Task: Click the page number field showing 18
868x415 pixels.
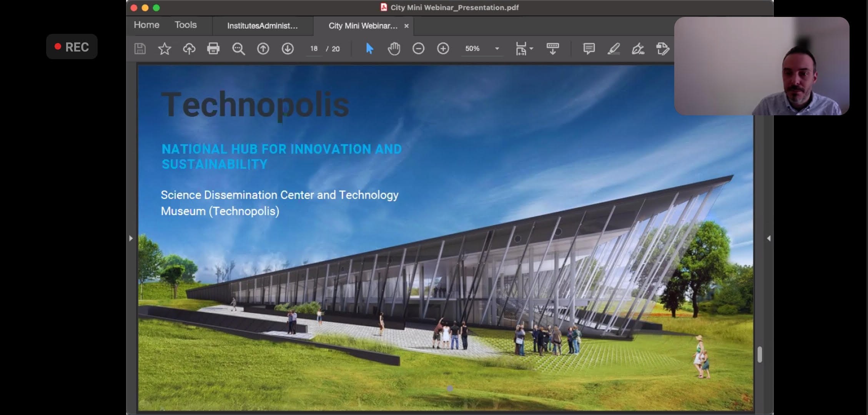Action: click(314, 49)
